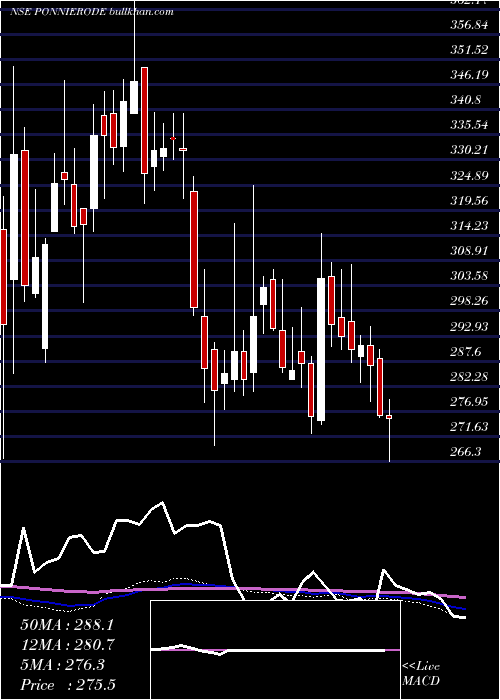Click the 5MA : 276.3 readout
Viewport: 500px width, 700px height.
[62, 665]
